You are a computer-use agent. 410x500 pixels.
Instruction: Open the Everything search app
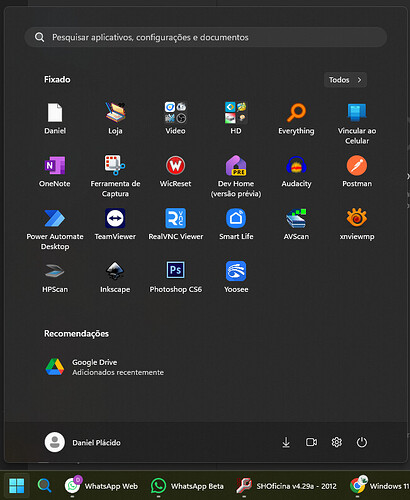coord(296,119)
